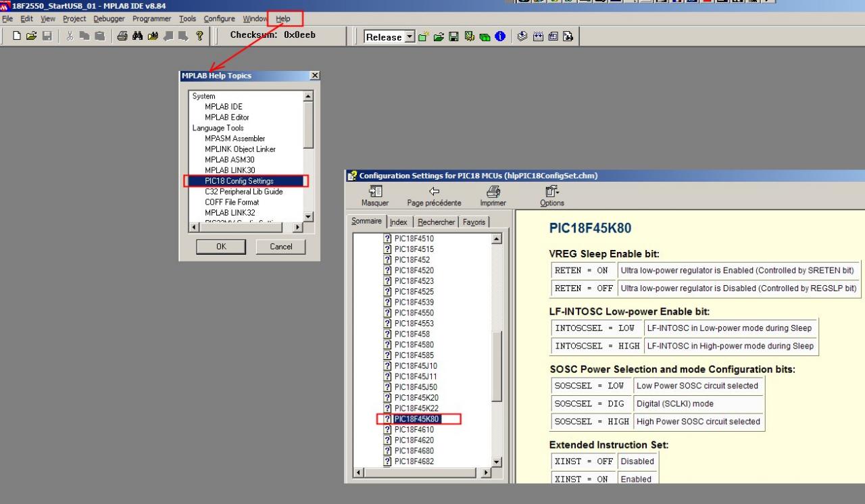This screenshot has height=504, width=865.
Task: Select PIC18F45J50 in contents tree
Action: (x=416, y=387)
